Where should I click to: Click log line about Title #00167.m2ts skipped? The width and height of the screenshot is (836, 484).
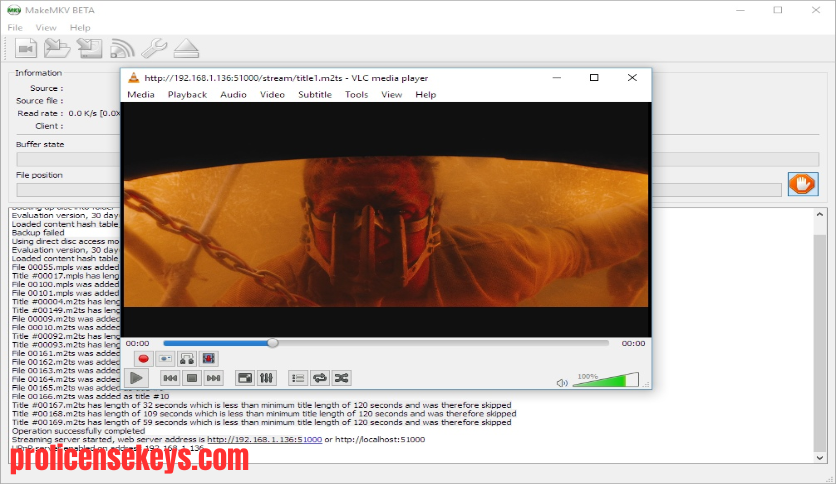pos(261,405)
